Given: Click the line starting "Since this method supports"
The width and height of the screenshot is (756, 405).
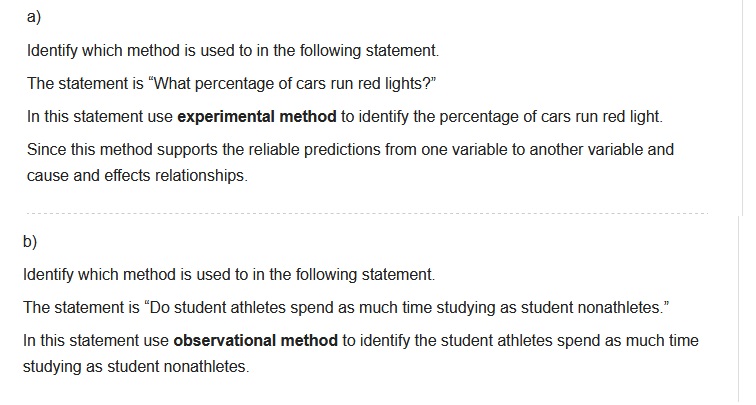Looking at the screenshot, I should point(350,150).
